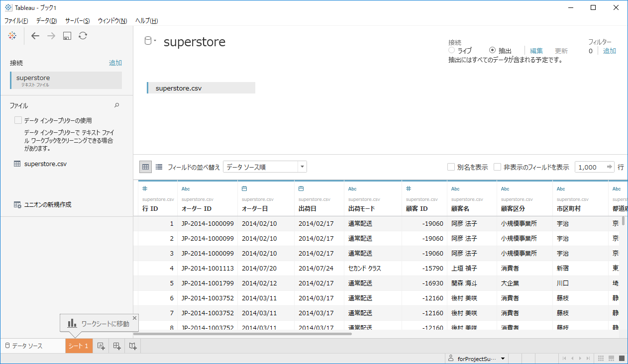The height and width of the screenshot is (364, 628).
Task: Click the 顧客区分 column header
Action: [x=524, y=198]
